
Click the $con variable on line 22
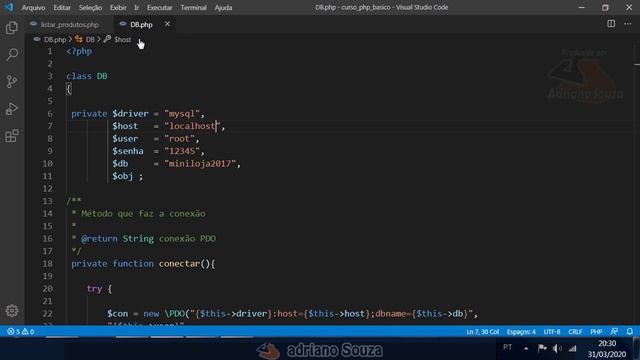[118, 313]
